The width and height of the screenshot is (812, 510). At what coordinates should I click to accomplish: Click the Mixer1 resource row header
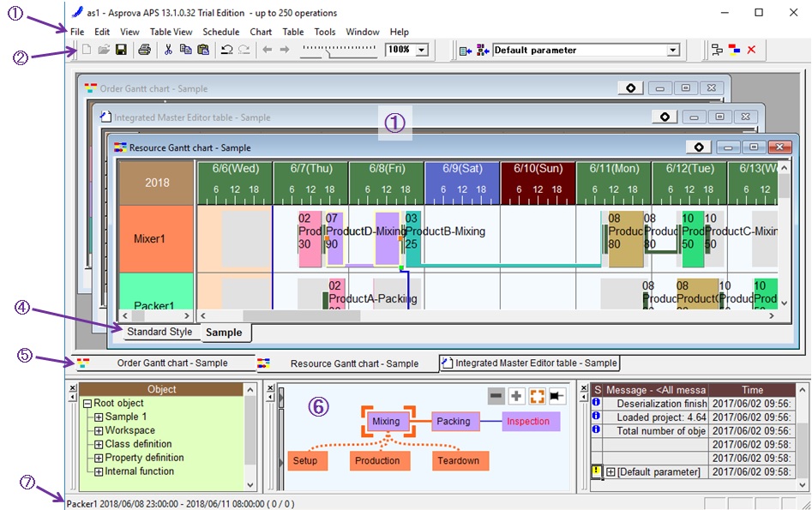[x=156, y=238]
